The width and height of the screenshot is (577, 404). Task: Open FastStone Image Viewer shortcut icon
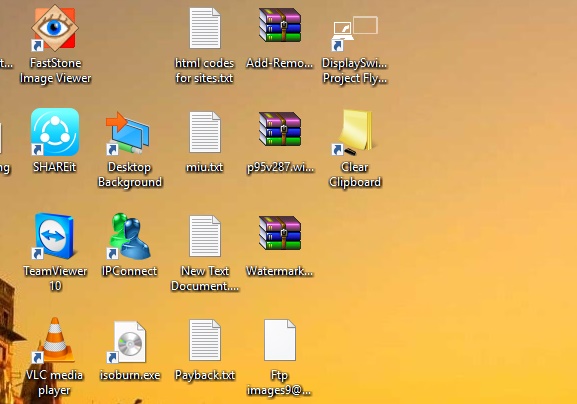click(55, 28)
